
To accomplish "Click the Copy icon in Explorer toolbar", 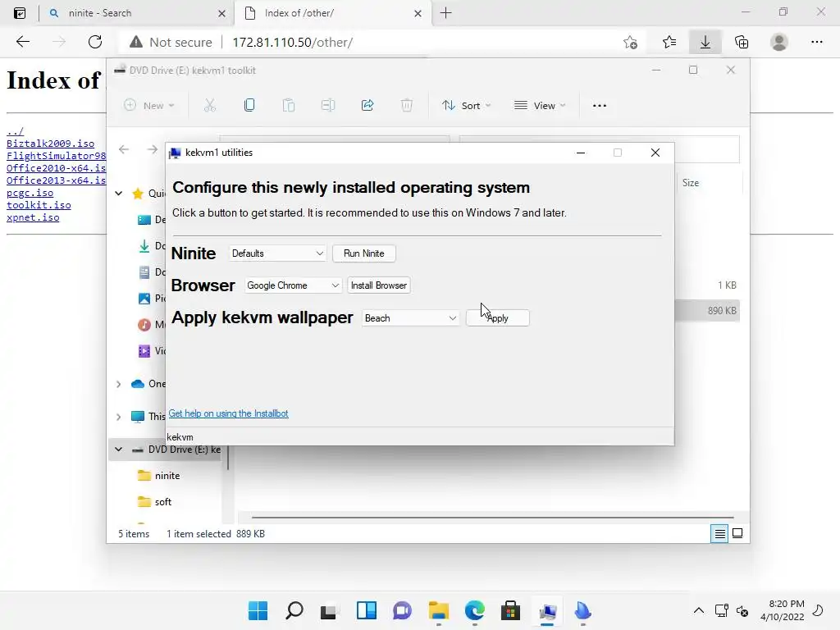I will 249,106.
